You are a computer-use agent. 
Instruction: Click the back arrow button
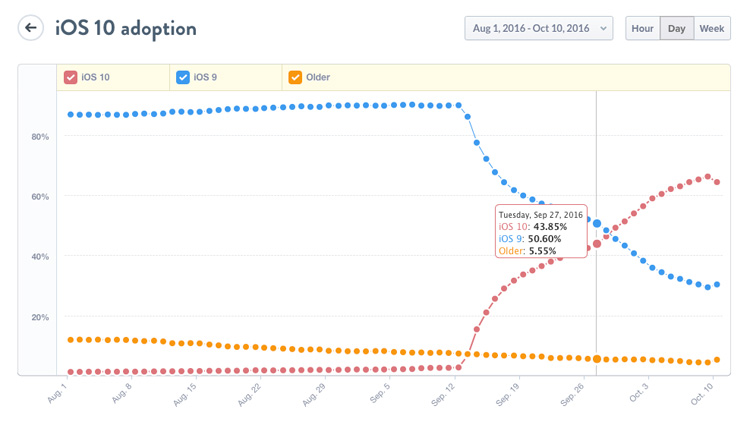[x=31, y=28]
